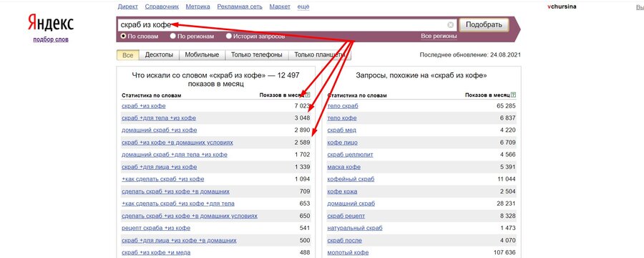This screenshot has width=644, height=258.
Task: Open '+как сделать скраб +из кофе +для тела'
Action: point(178,204)
